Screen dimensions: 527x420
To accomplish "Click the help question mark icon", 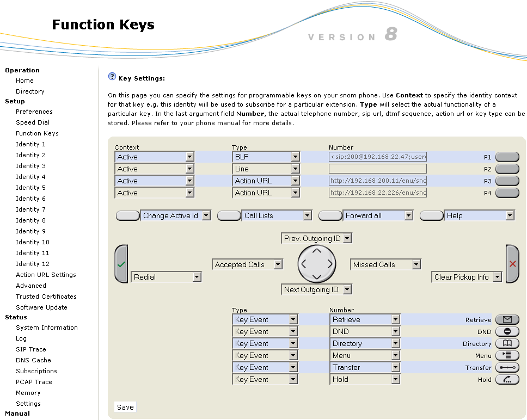I will (x=112, y=77).
